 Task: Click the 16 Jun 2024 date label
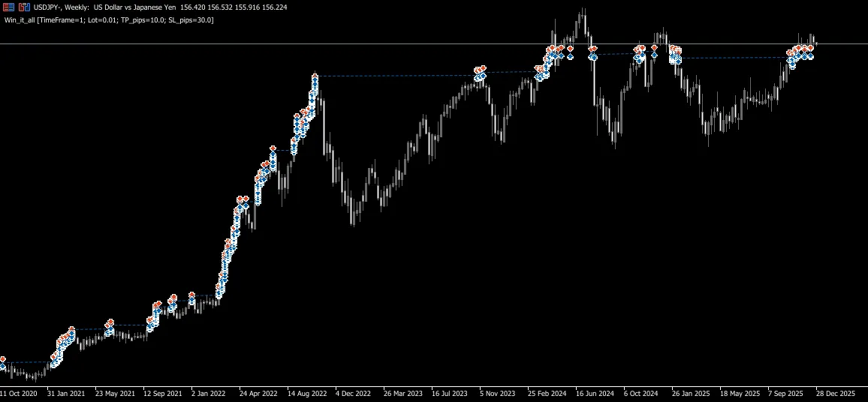tap(595, 394)
